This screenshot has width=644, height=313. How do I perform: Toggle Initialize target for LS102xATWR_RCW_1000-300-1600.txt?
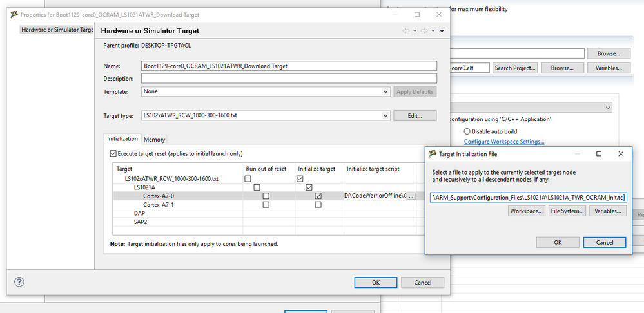click(x=300, y=179)
